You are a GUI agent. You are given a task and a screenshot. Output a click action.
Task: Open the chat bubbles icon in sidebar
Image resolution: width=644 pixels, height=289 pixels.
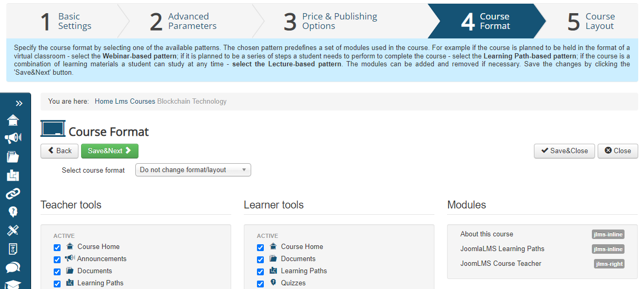tap(13, 267)
